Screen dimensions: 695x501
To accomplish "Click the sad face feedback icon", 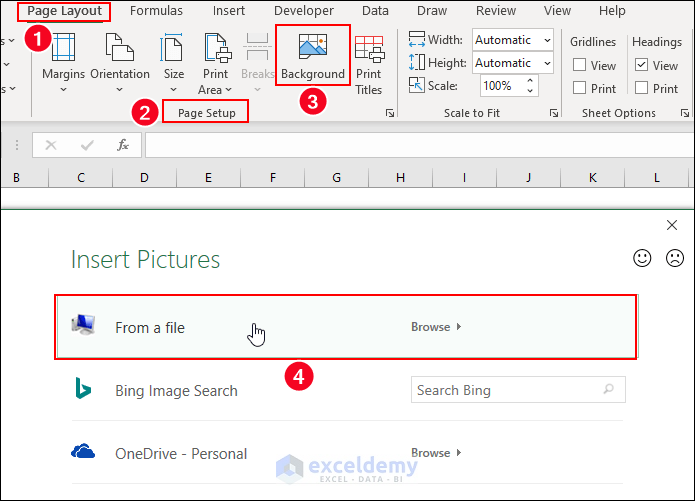I will tap(675, 258).
